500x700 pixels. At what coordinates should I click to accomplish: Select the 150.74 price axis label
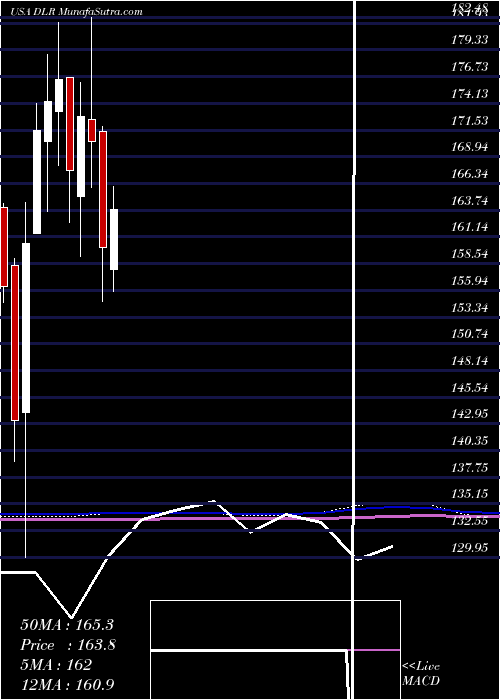(469, 334)
